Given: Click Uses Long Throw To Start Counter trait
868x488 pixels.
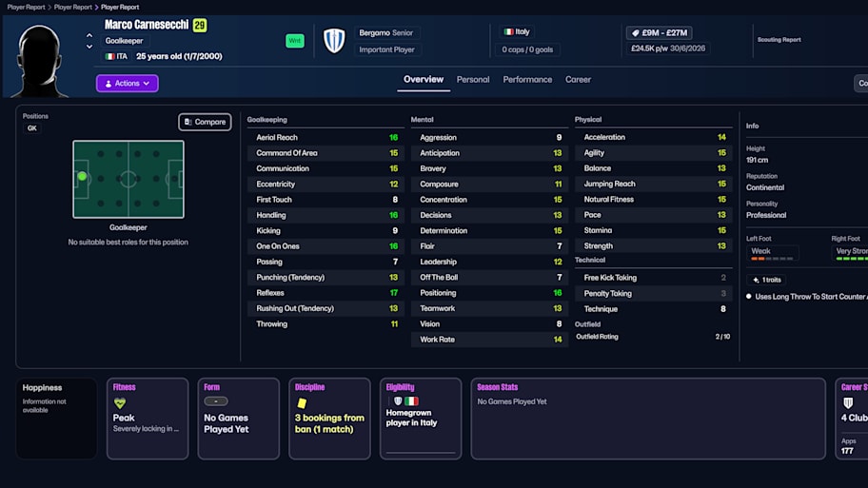Looking at the screenshot, I should point(811,297).
